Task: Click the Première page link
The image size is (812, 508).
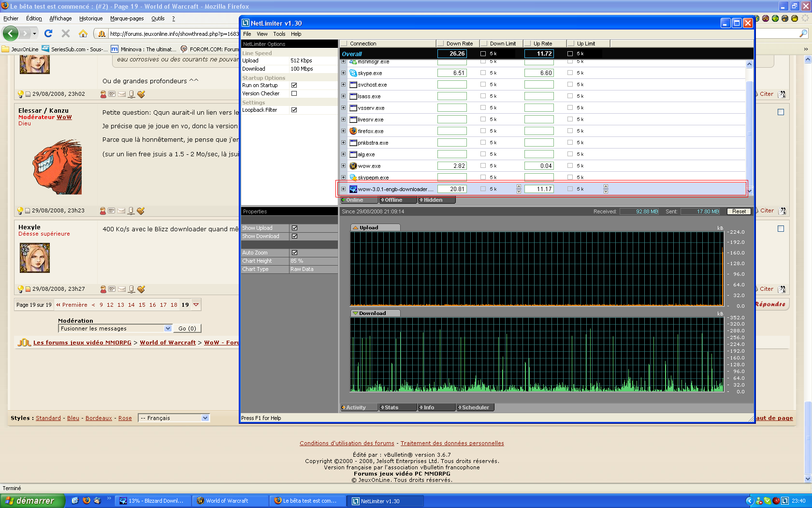Action: (x=72, y=305)
